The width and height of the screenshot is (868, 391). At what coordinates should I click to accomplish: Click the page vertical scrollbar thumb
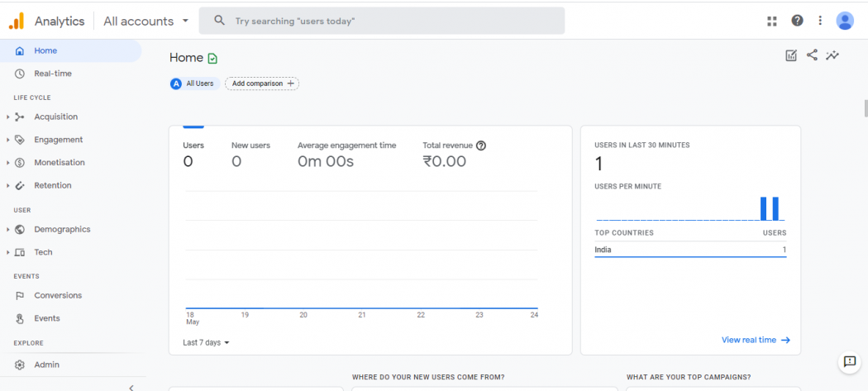[x=866, y=108]
